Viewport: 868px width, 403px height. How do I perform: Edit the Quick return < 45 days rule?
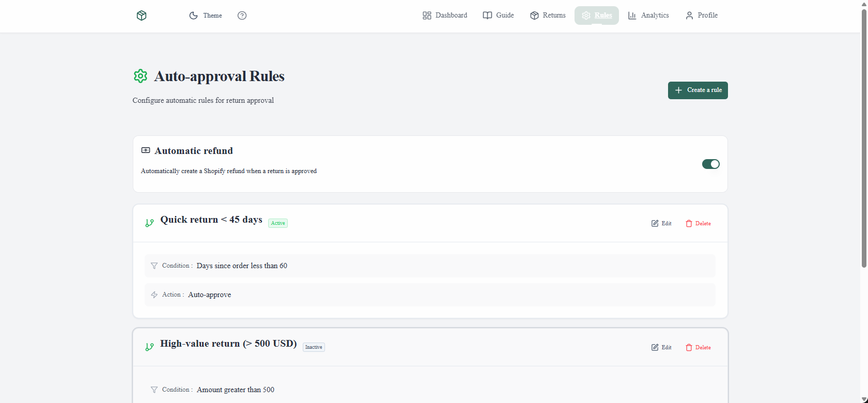[661, 223]
